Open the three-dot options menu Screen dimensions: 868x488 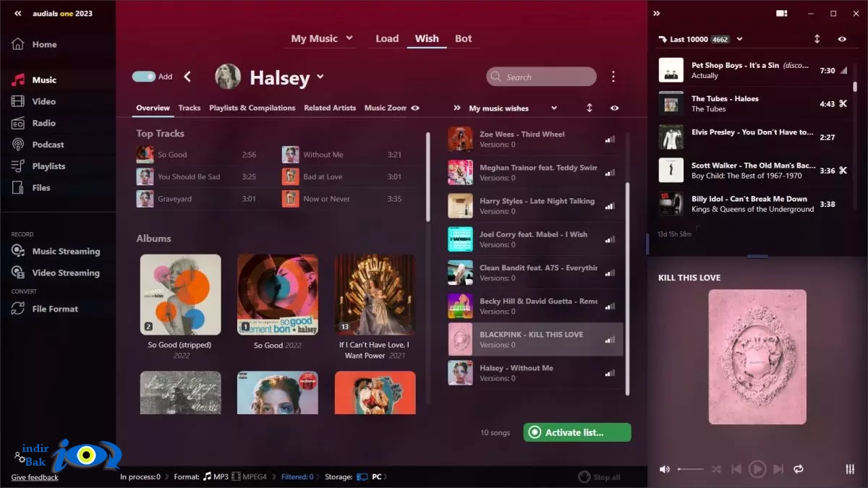pos(613,77)
